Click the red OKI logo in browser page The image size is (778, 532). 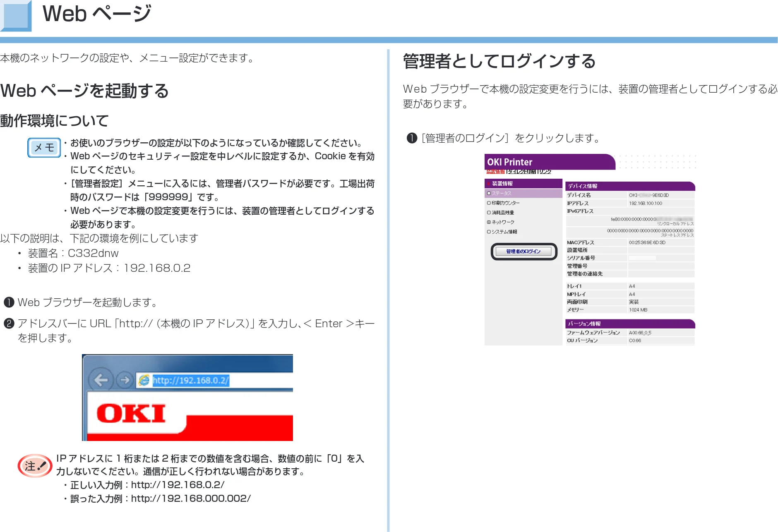pos(131,413)
